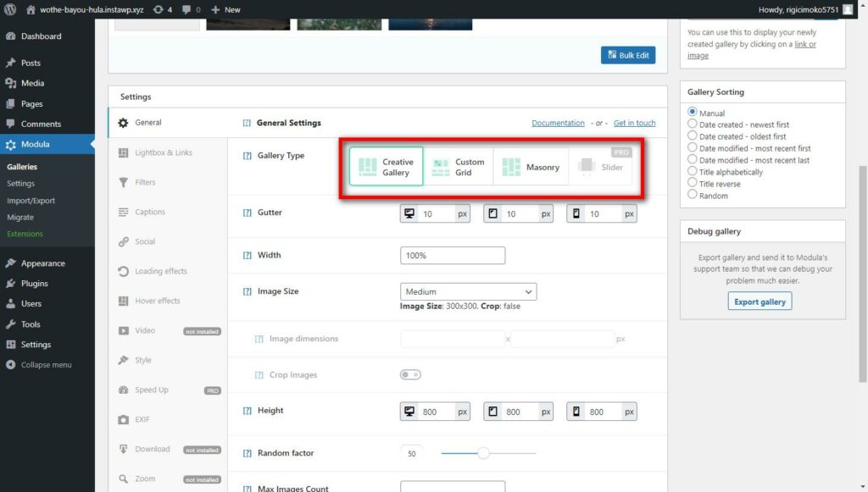The width and height of the screenshot is (868, 492).
Task: Expand the Appearance sidebar menu
Action: point(42,263)
